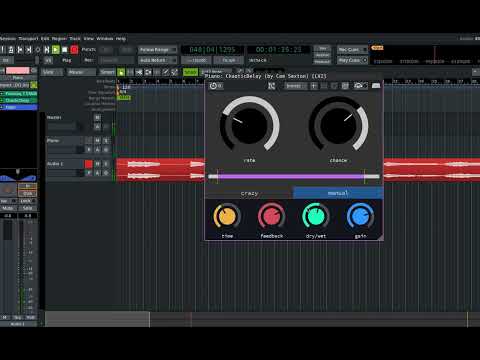Click the plugin reset icon
The image size is (480, 360).
click(345, 86)
